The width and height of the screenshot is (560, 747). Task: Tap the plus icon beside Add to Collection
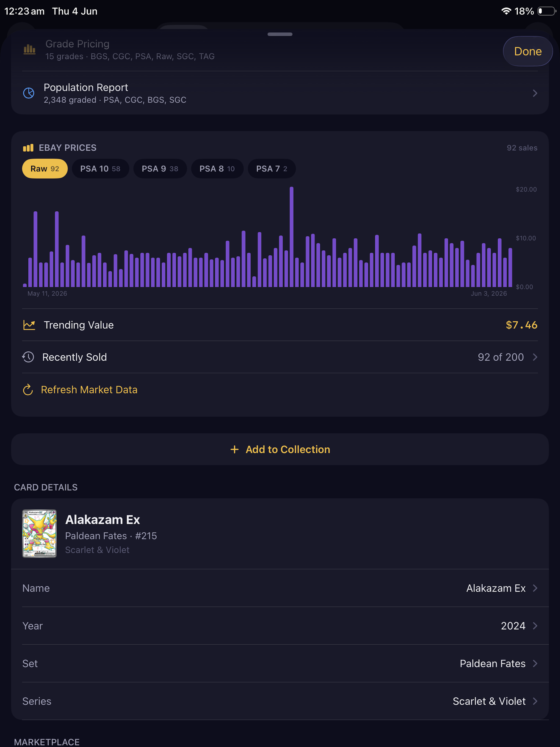[234, 450]
